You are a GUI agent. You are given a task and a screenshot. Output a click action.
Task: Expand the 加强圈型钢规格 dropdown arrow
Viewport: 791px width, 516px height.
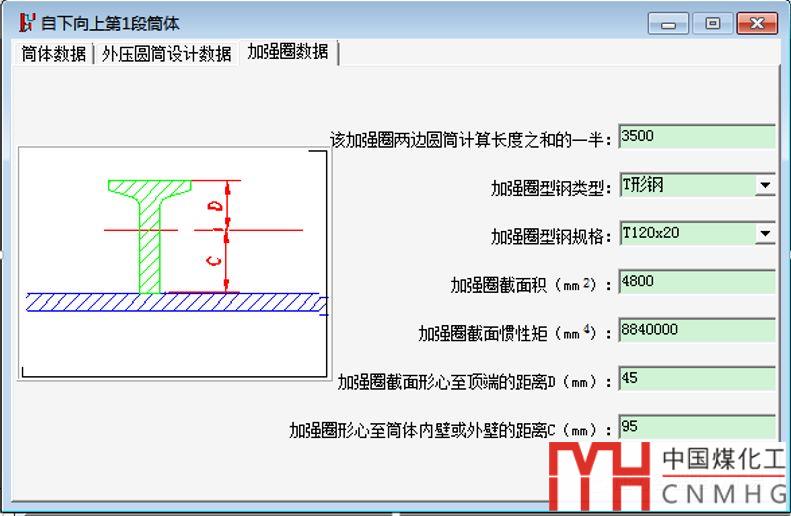pos(765,233)
